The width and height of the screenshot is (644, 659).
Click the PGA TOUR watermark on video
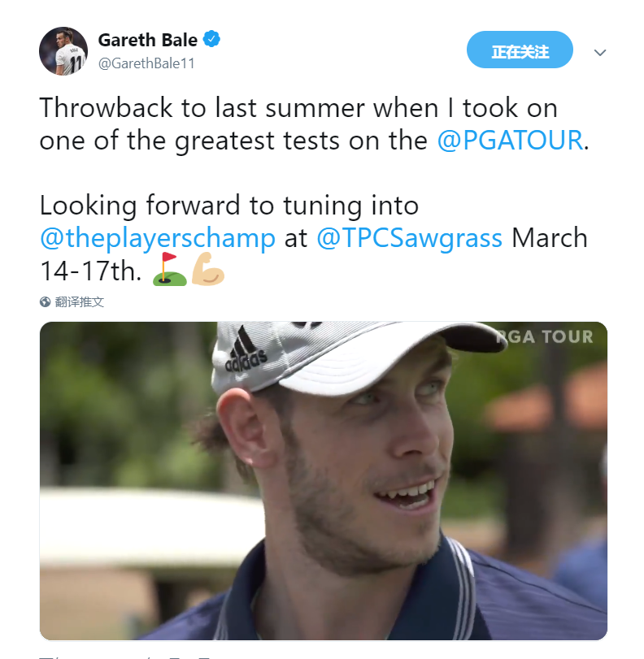pos(544,336)
